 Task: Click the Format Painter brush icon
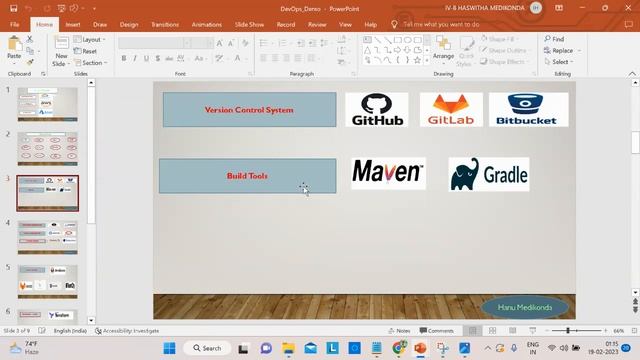click(x=30, y=62)
